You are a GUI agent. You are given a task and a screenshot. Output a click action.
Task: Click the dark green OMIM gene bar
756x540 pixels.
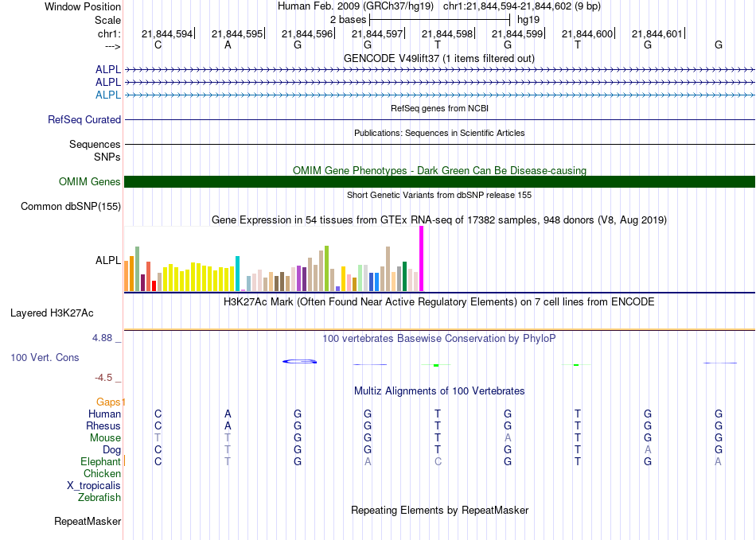coord(439,181)
